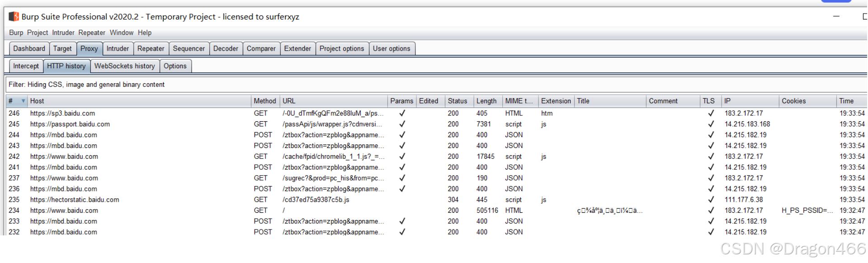Screen dimensions: 868x263
Task: Click the 304 status cell
Action: pos(453,200)
